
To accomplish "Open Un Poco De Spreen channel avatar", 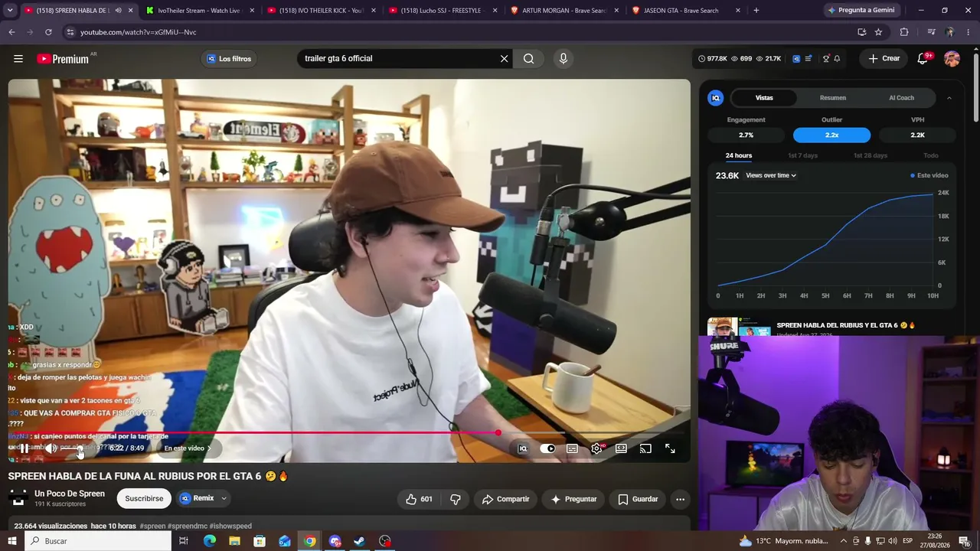I will (x=18, y=498).
